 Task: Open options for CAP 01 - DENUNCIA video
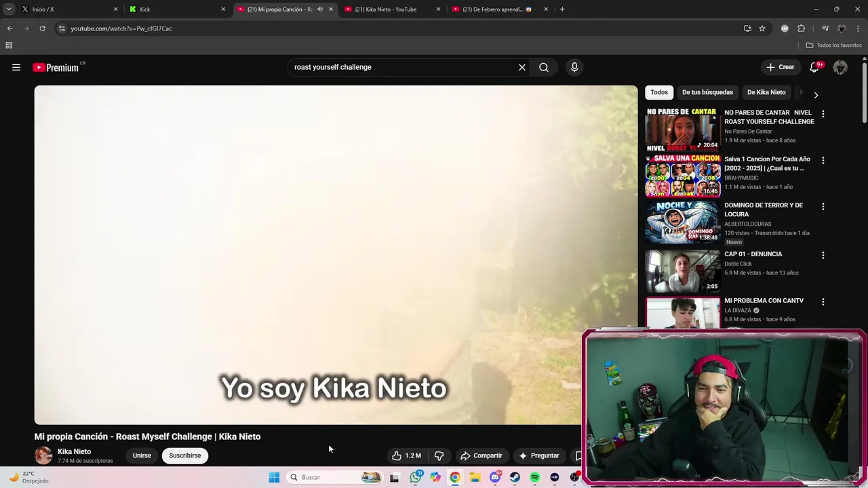coord(823,256)
